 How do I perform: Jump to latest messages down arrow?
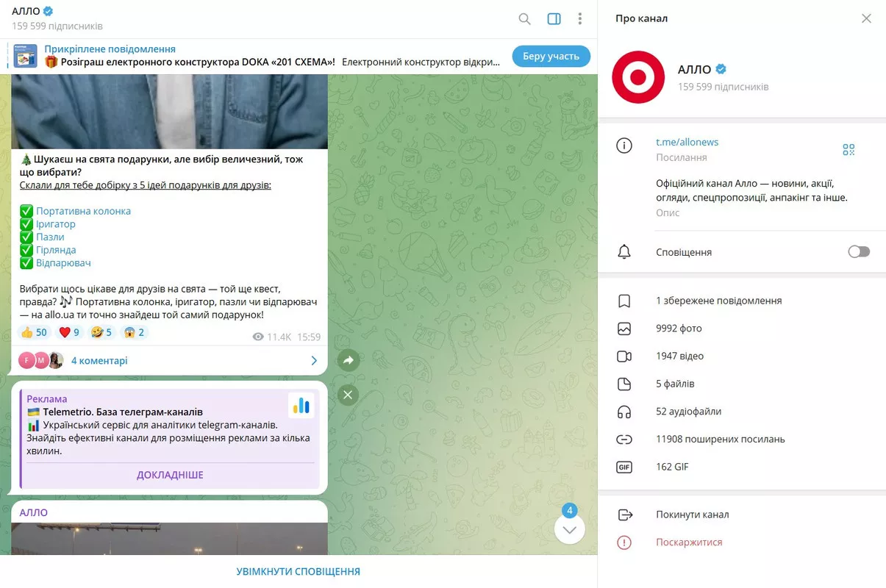pos(570,529)
